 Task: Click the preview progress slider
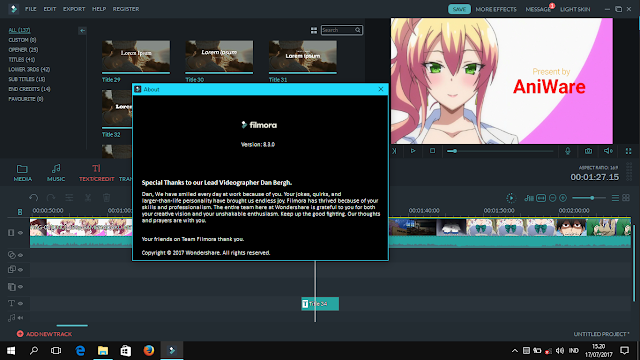click(x=500, y=151)
